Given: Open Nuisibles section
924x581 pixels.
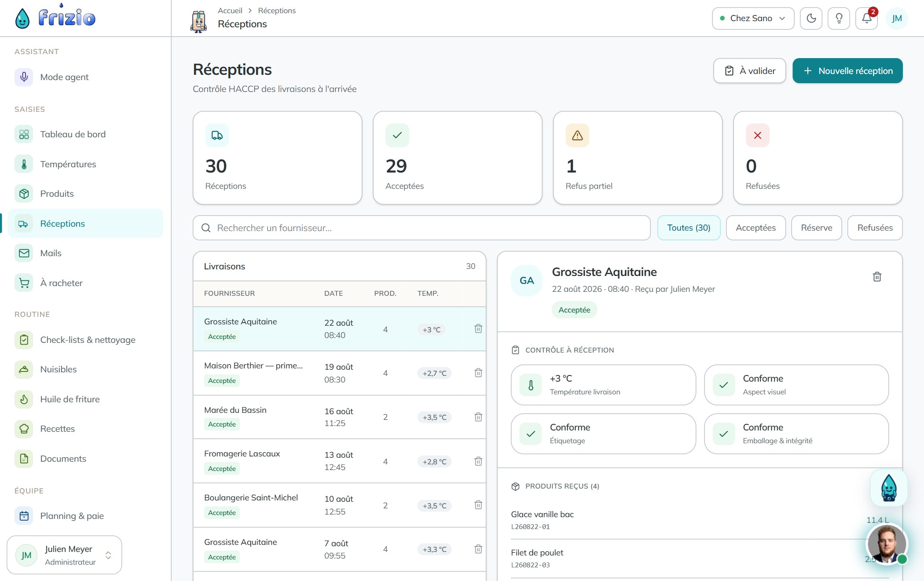Looking at the screenshot, I should (85, 369).
